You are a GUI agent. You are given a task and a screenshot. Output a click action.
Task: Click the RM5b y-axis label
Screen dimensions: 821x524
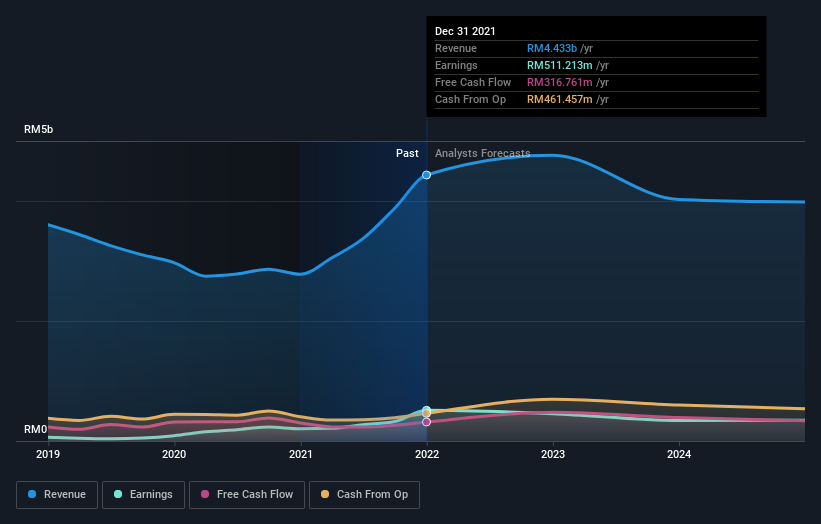38,129
